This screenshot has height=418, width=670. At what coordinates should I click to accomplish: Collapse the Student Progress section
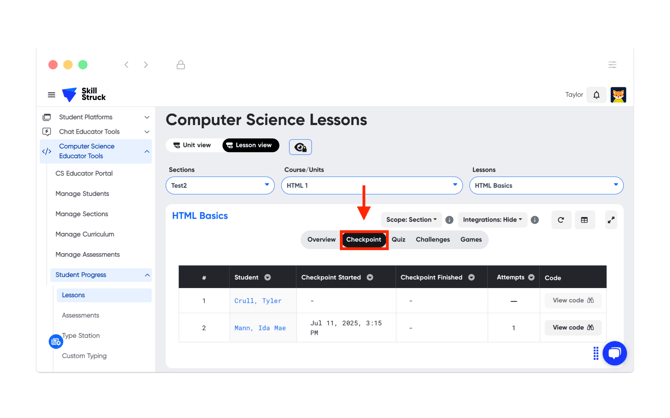coord(147,275)
